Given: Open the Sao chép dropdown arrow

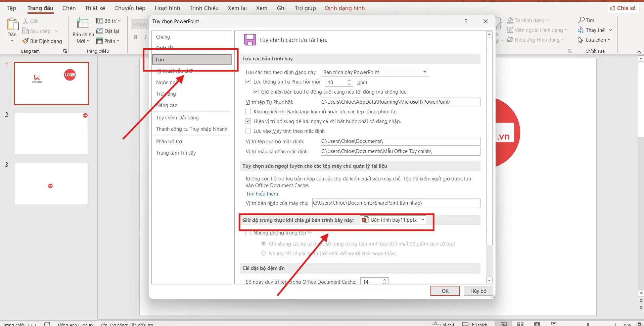Looking at the screenshot, I should click(56, 31).
